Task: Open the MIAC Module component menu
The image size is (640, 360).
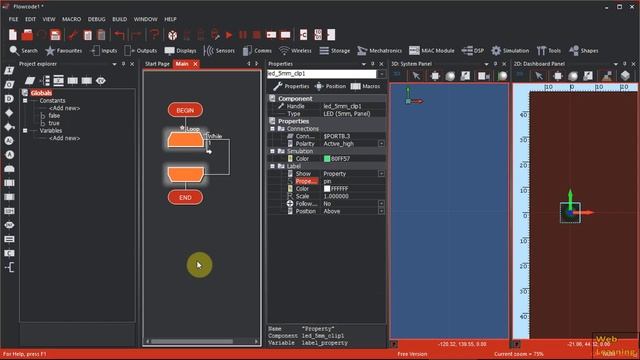Action: [x=432, y=51]
